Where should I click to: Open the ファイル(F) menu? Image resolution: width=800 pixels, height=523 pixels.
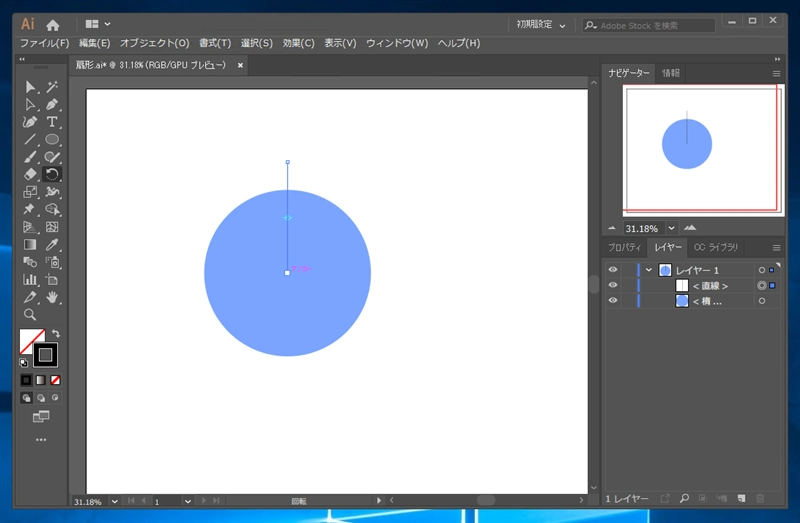[44, 43]
